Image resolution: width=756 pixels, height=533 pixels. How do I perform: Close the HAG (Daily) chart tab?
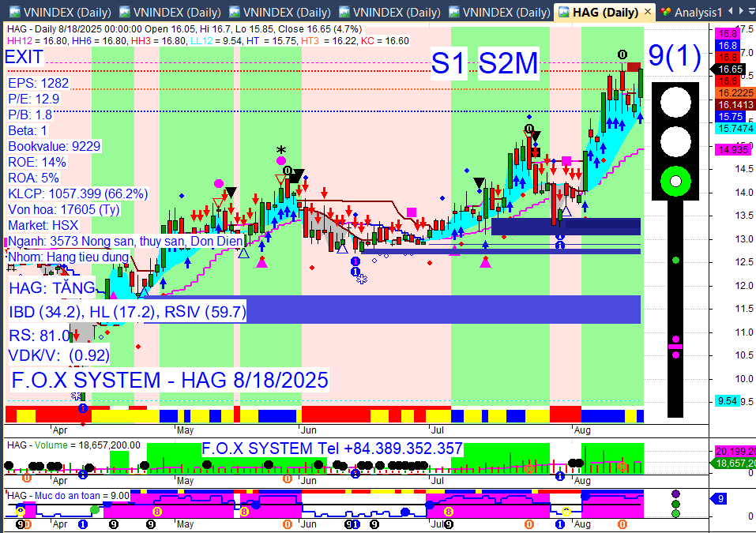pyautogui.click(x=648, y=12)
